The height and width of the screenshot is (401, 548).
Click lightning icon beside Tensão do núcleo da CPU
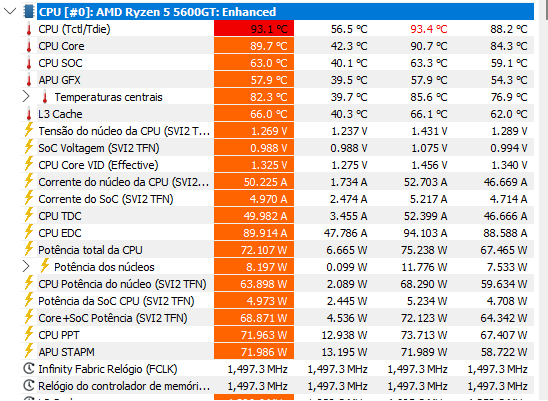click(x=29, y=130)
